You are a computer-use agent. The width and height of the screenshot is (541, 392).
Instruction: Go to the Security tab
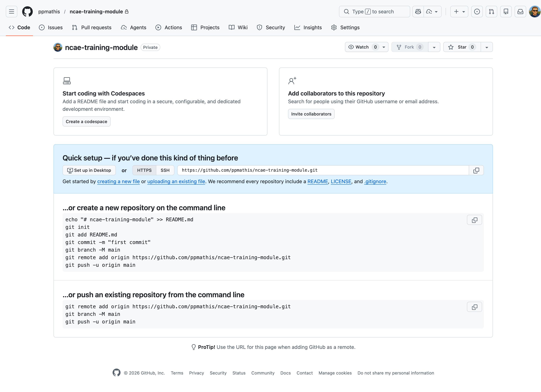coord(271,27)
